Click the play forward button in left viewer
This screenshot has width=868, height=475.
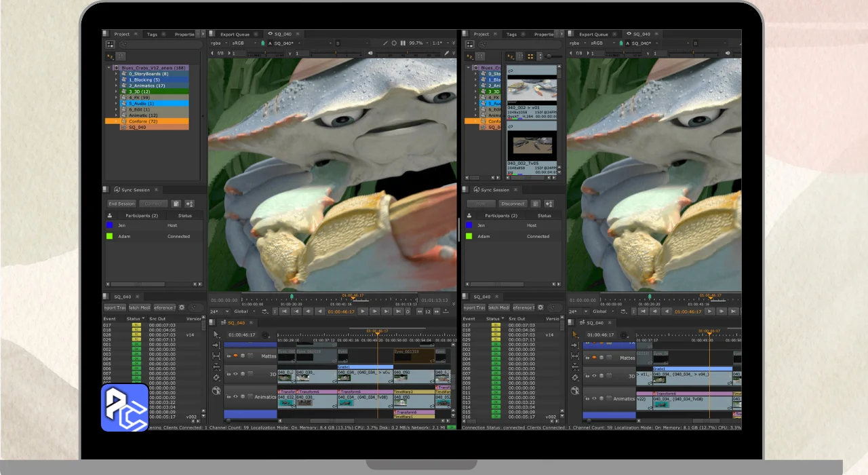[363, 311]
